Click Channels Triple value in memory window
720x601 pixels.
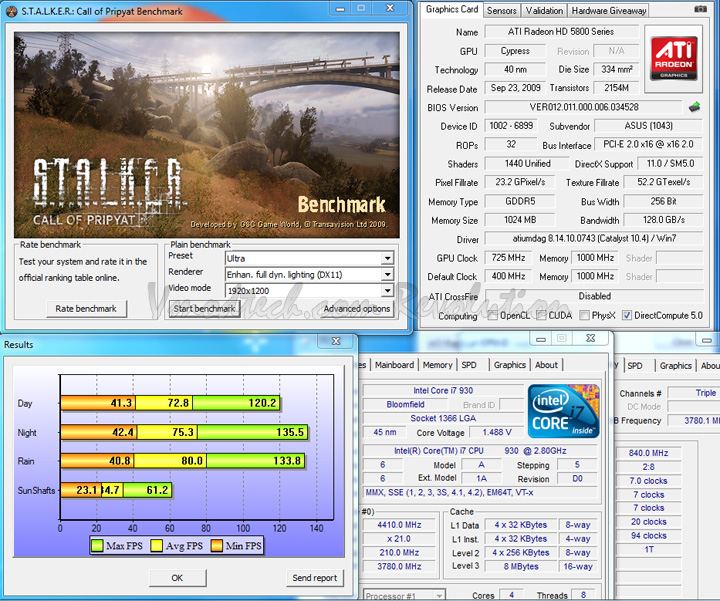tap(693, 393)
